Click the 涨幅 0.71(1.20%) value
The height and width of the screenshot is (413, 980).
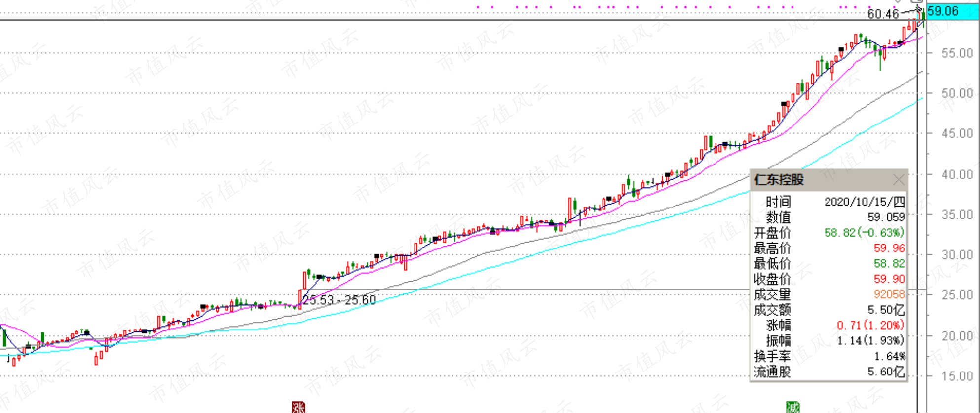coord(870,325)
